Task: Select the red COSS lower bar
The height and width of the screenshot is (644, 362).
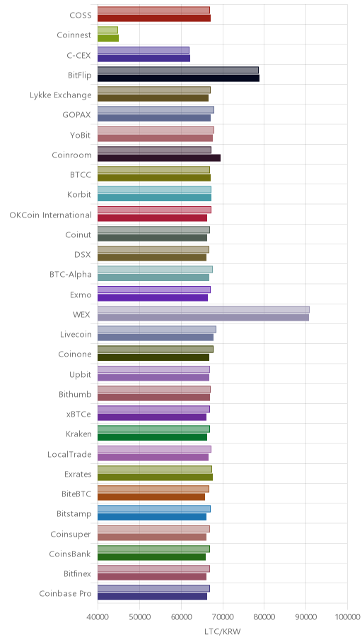Action: (x=154, y=18)
